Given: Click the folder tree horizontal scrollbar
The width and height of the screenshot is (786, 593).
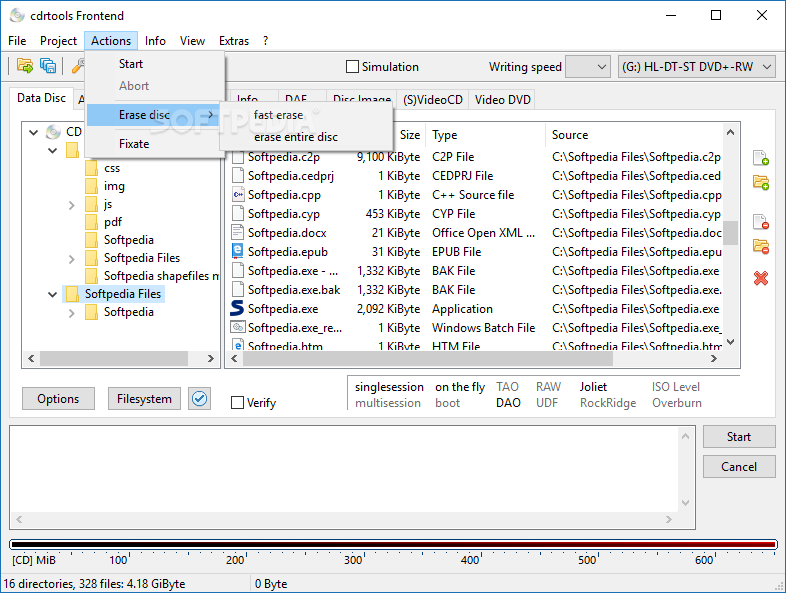Looking at the screenshot, I should pyautogui.click(x=114, y=358).
